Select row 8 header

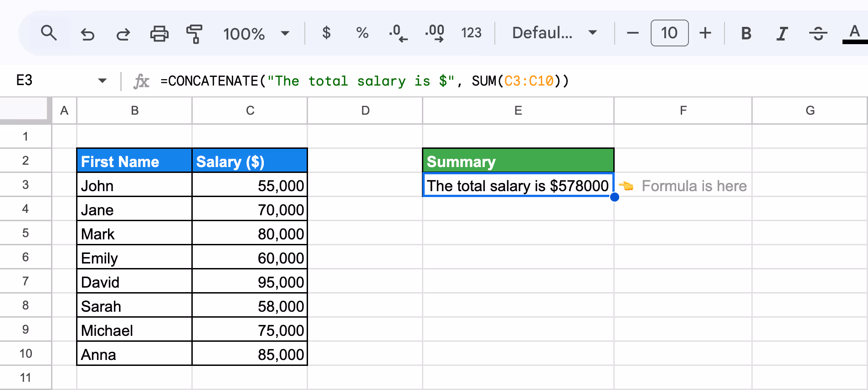[x=26, y=305]
